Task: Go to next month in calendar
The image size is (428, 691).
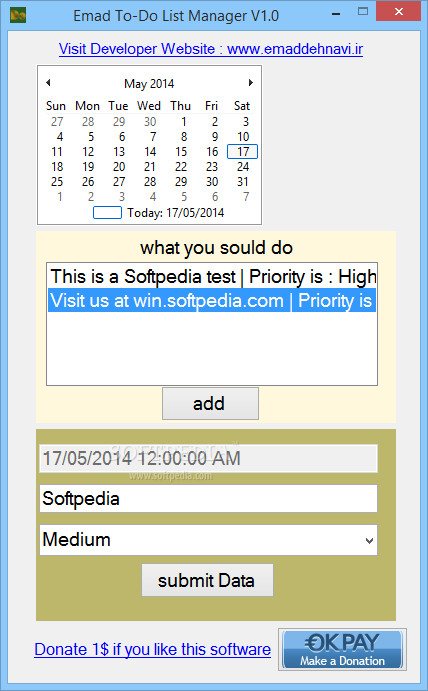Action: 250,82
